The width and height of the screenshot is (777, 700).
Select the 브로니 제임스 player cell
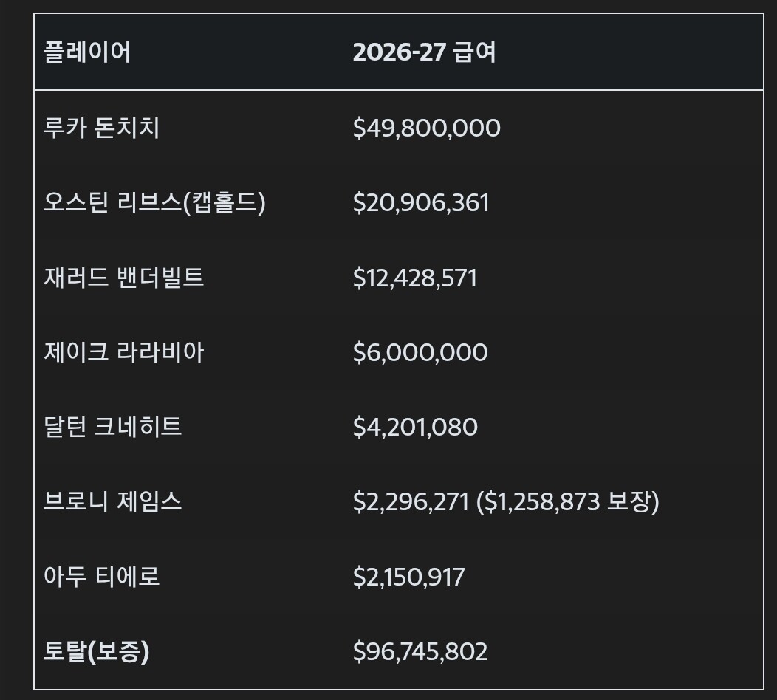click(x=112, y=502)
